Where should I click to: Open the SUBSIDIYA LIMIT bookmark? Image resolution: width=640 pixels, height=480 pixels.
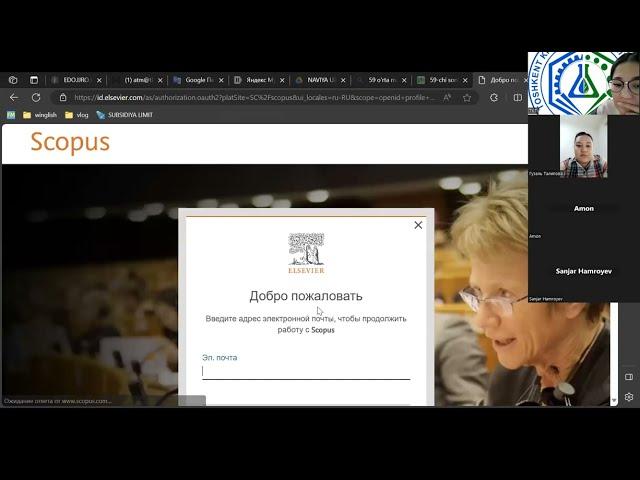click(x=124, y=115)
